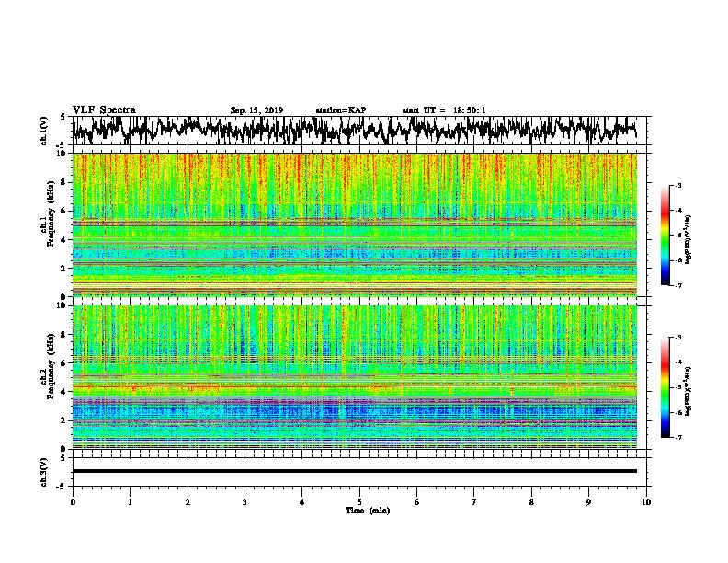The width and height of the screenshot is (728, 563).
Task: Click the "ch.1(V)" axis label at top
Action: pyautogui.click(x=44, y=131)
